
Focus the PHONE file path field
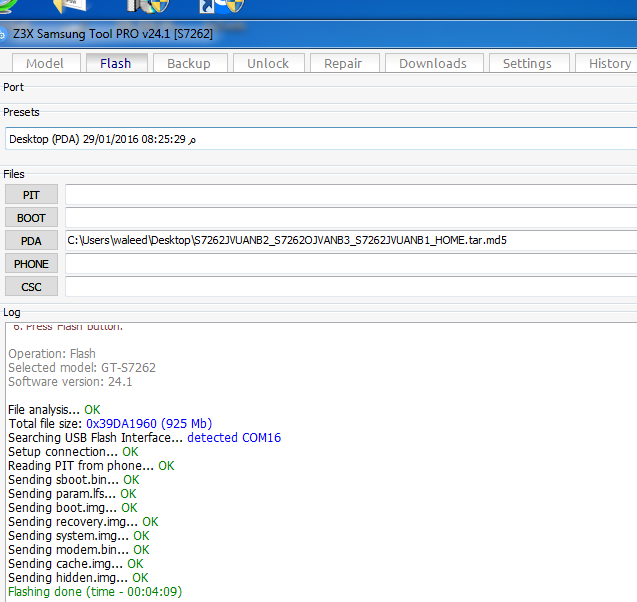pyautogui.click(x=351, y=264)
